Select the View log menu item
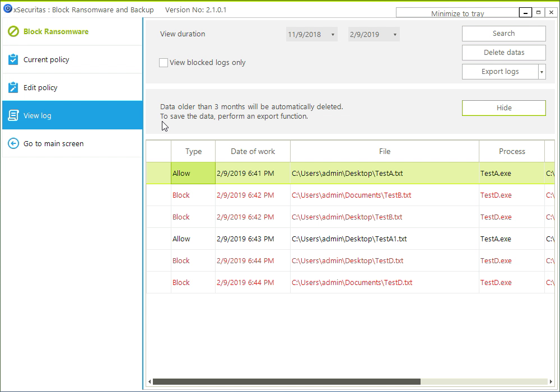The width and height of the screenshot is (560, 392). pos(72,115)
